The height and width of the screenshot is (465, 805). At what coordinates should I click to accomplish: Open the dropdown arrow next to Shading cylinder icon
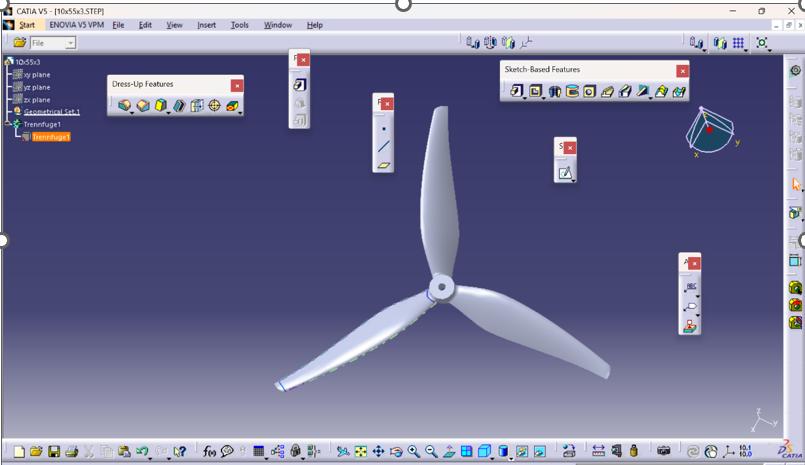click(x=510, y=457)
